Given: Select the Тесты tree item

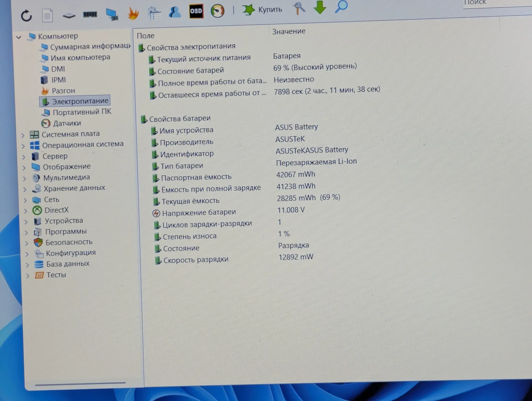Looking at the screenshot, I should click(50, 275).
